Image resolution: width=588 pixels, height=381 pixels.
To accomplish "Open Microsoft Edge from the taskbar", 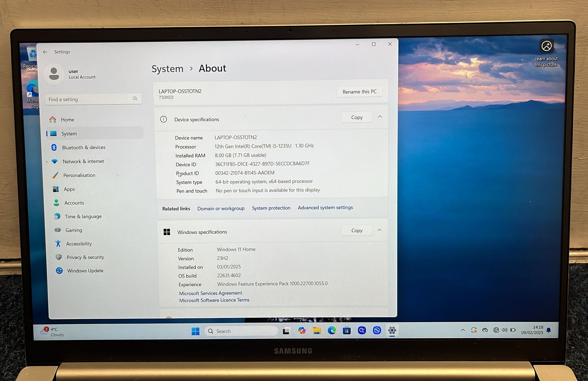I will pos(332,331).
